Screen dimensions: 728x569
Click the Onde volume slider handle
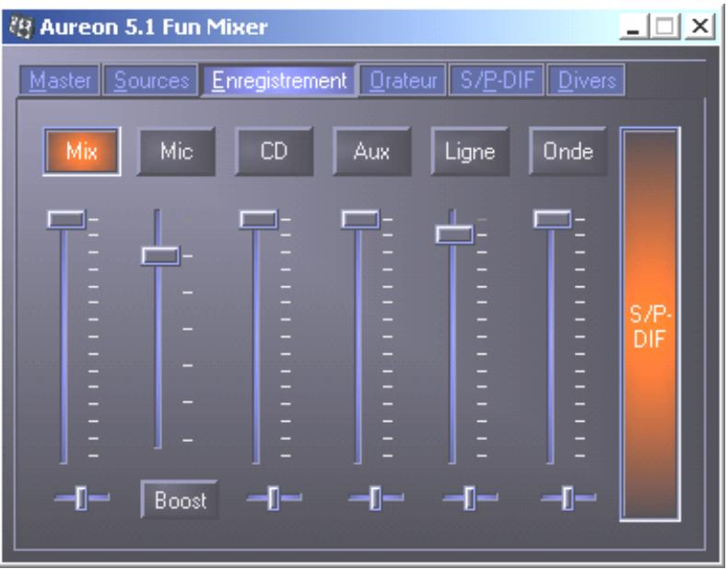pos(552,219)
